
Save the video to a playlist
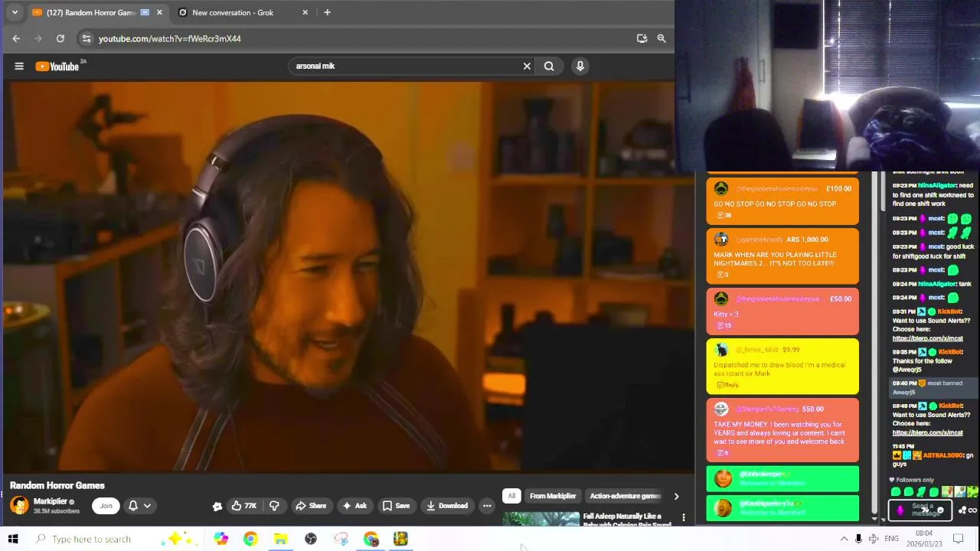point(397,506)
